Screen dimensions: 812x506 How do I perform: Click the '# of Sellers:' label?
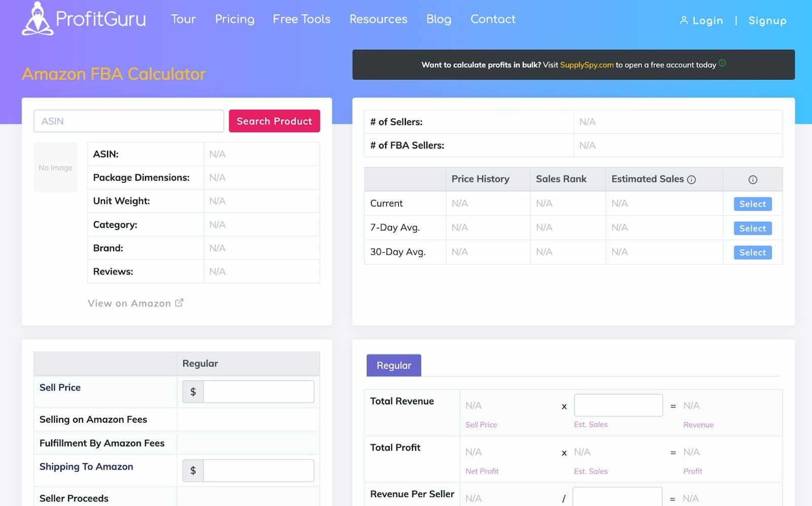tap(396, 122)
